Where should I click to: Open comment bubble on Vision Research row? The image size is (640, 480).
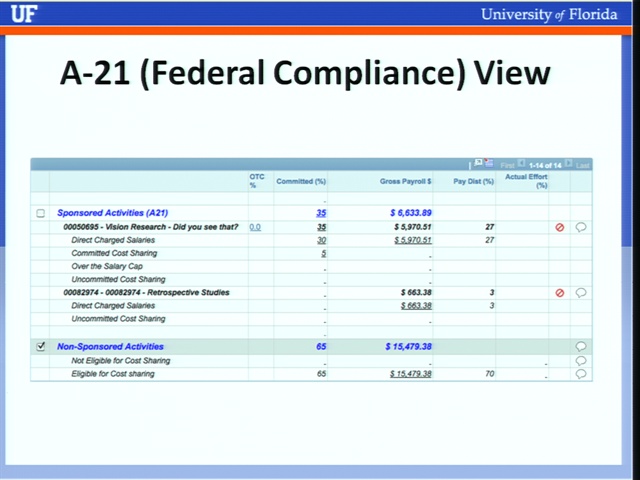581,227
